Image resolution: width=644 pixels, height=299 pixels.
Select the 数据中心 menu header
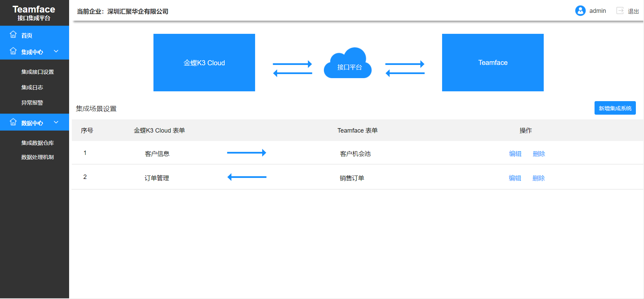[35, 122]
